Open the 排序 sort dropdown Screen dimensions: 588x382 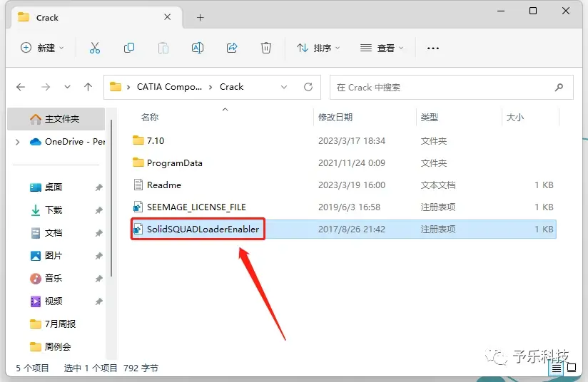pyautogui.click(x=318, y=48)
